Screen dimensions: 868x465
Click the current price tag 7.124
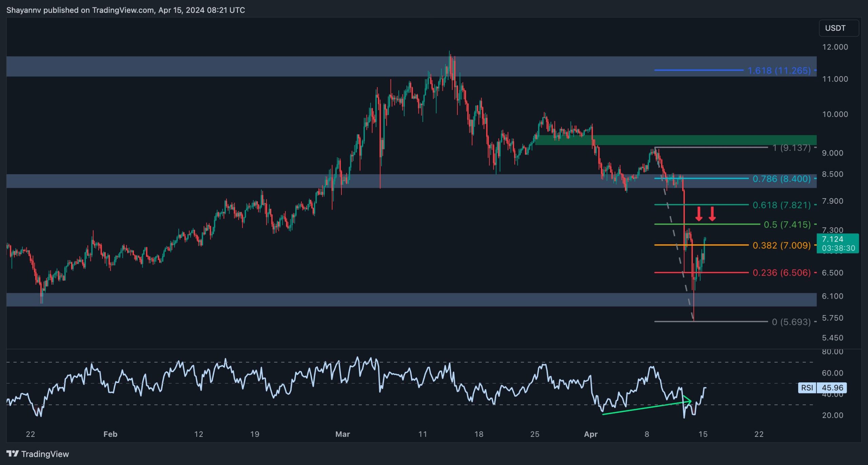click(838, 243)
